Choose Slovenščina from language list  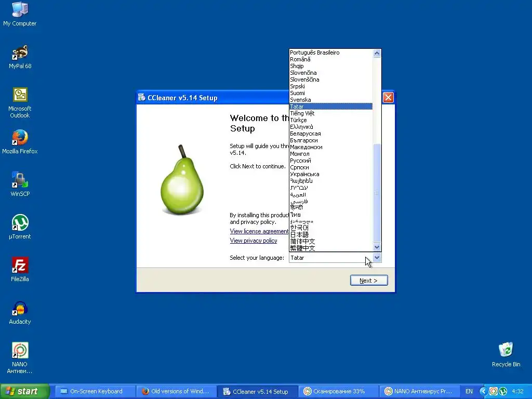pyautogui.click(x=331, y=79)
